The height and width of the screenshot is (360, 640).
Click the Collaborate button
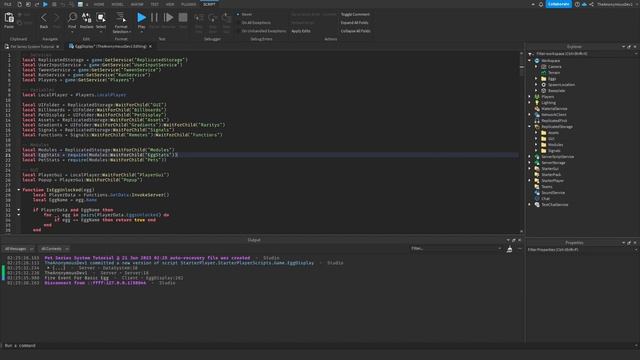(558, 4)
